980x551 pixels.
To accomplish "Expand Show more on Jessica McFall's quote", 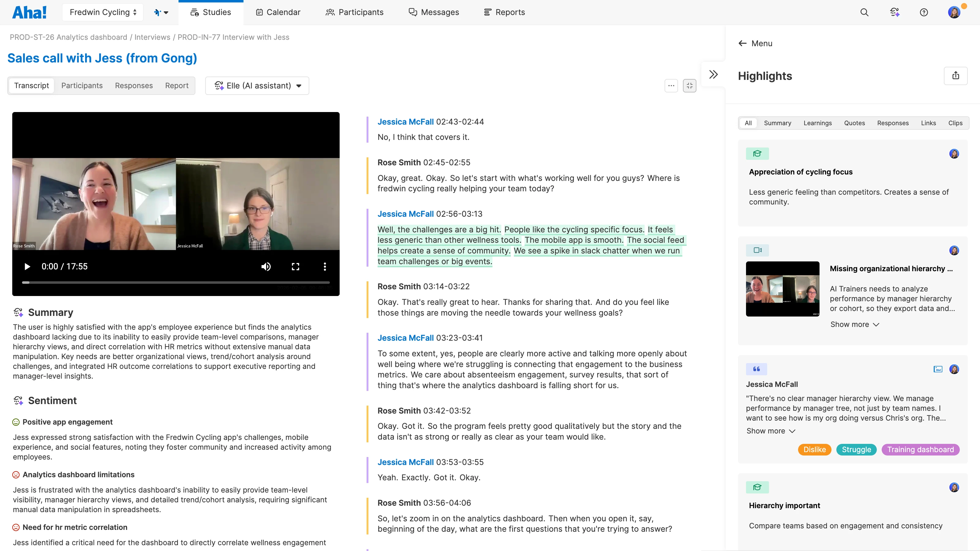I will point(771,430).
